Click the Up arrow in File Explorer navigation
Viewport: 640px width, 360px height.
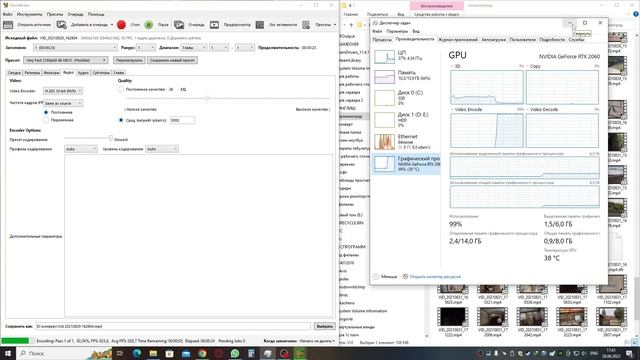tap(351, 25)
